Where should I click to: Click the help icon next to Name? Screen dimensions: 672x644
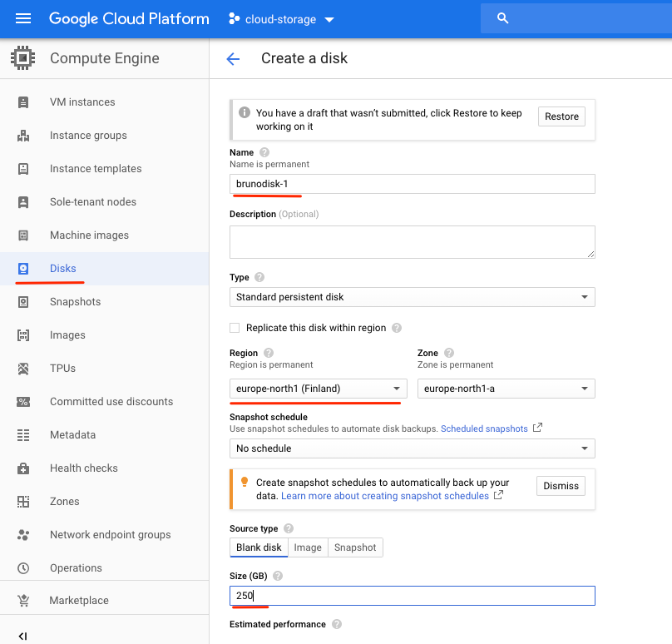coord(264,152)
